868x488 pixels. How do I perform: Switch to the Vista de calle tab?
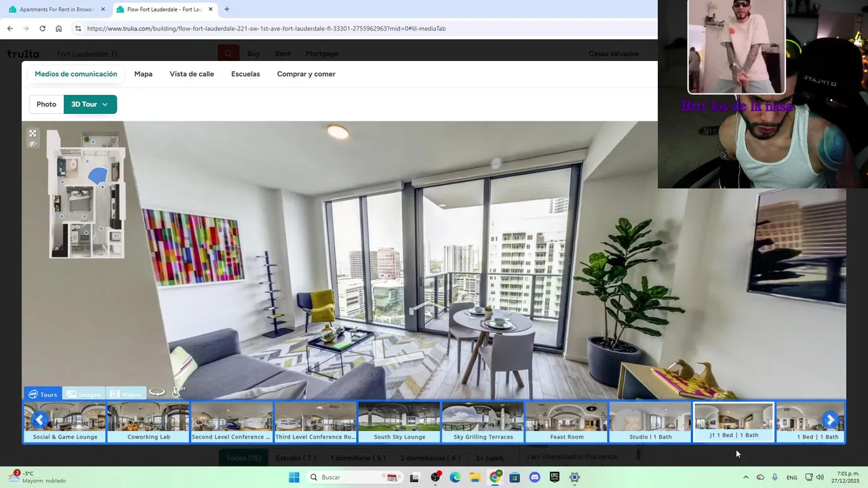192,74
